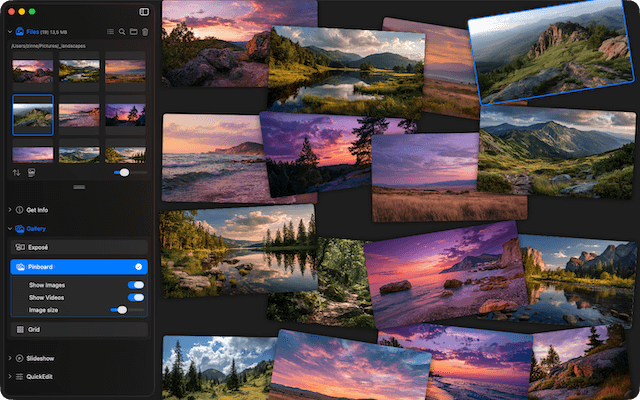Toggle the sidebar panel icon
Screen dimensions: 640x400
point(144,12)
